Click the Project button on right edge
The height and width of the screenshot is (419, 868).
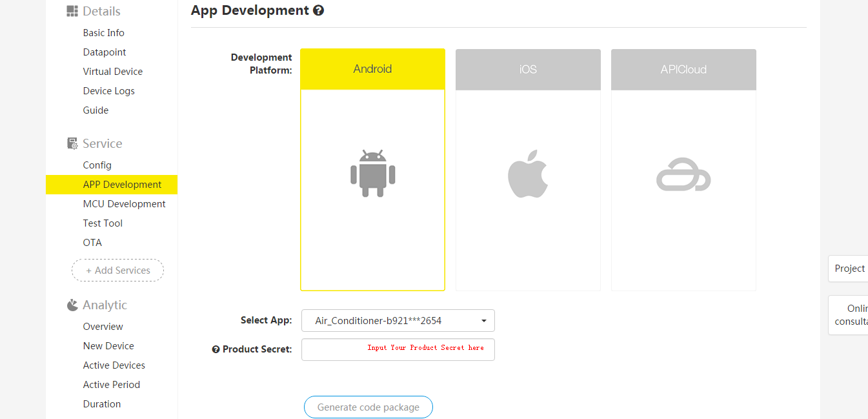pyautogui.click(x=849, y=269)
